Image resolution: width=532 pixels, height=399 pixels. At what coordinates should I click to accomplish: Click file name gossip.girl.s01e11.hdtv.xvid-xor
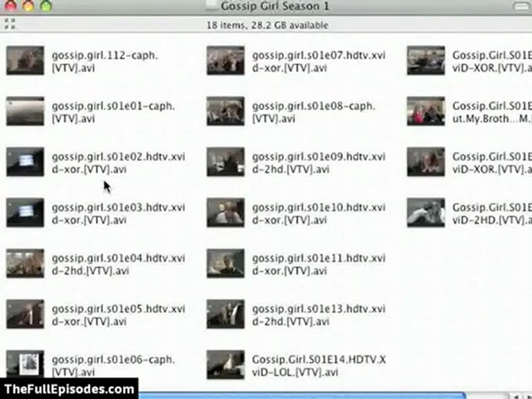point(319,264)
